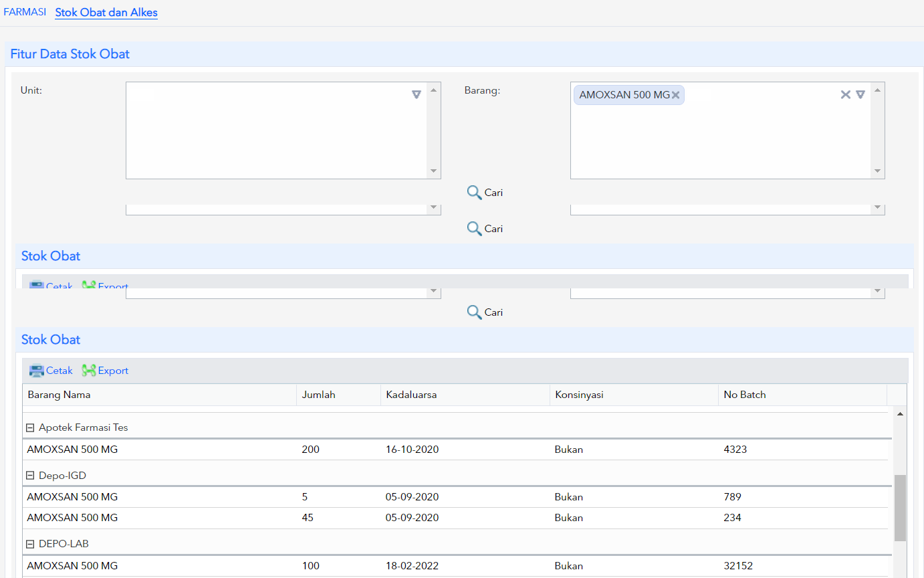Remove the AMOXSAN 500 MG tag
This screenshot has width=924, height=578.
point(675,95)
